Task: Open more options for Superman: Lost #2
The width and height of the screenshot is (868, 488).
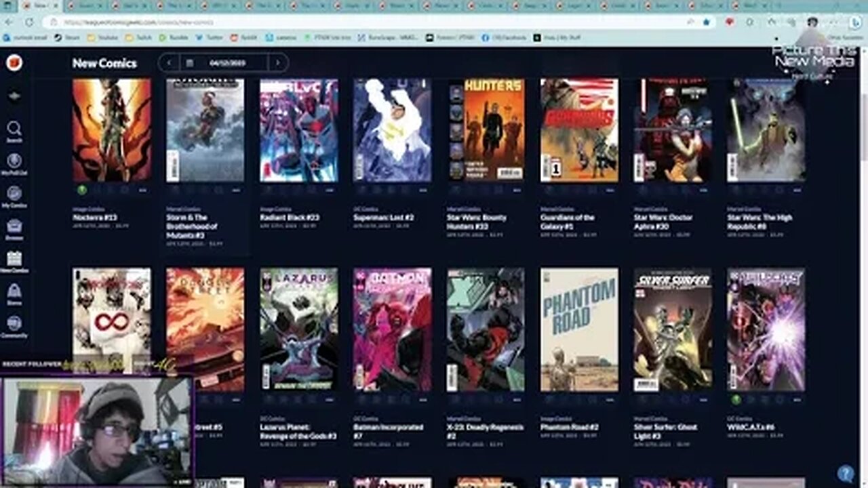Action: click(x=423, y=190)
